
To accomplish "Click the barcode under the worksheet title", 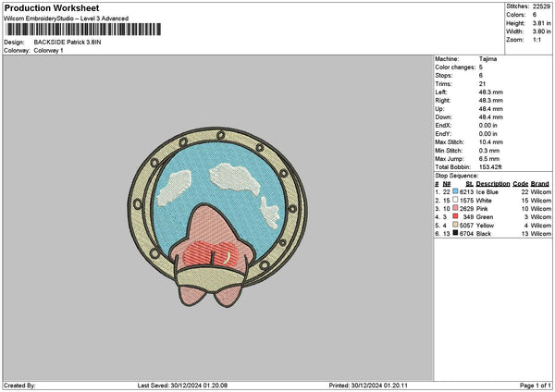I will [83, 30].
